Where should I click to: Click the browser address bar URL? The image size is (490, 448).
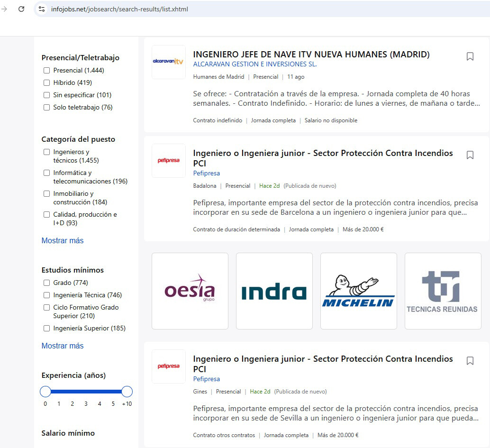click(119, 9)
